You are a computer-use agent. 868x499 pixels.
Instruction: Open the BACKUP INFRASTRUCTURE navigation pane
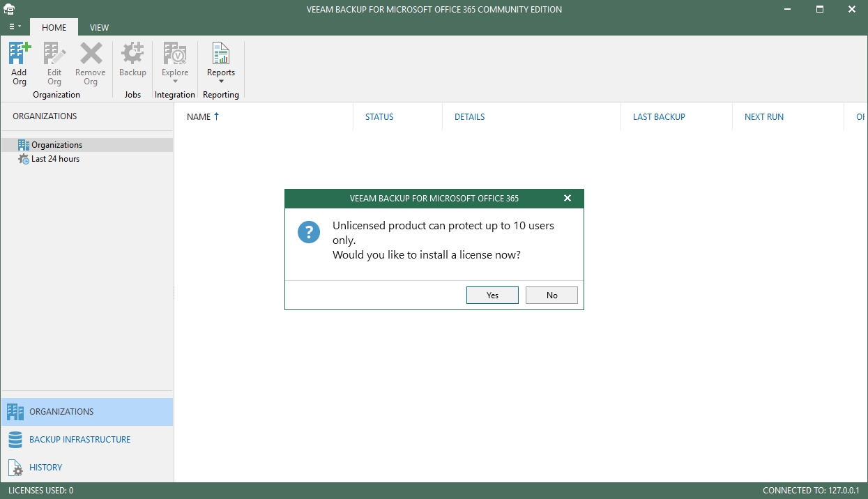click(86, 440)
